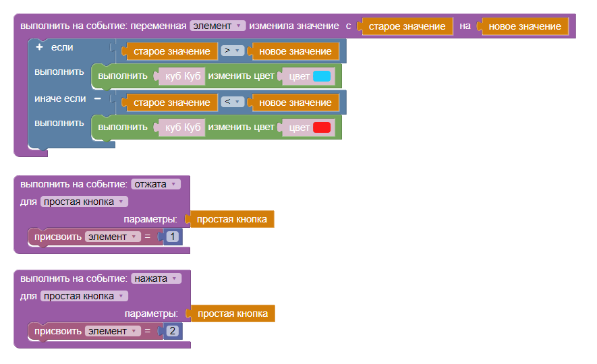The height and width of the screenshot is (364, 597).
Task: Click the plus icon on the если block
Action: coord(39,47)
